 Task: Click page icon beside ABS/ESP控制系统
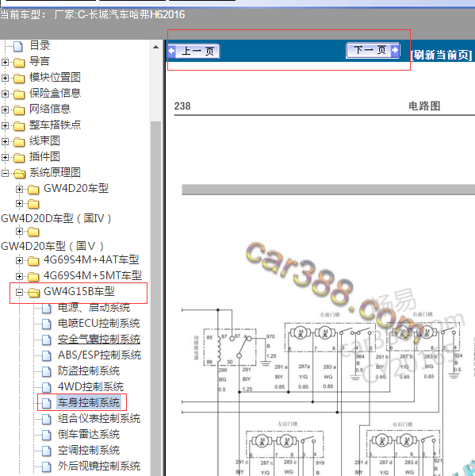pos(47,355)
